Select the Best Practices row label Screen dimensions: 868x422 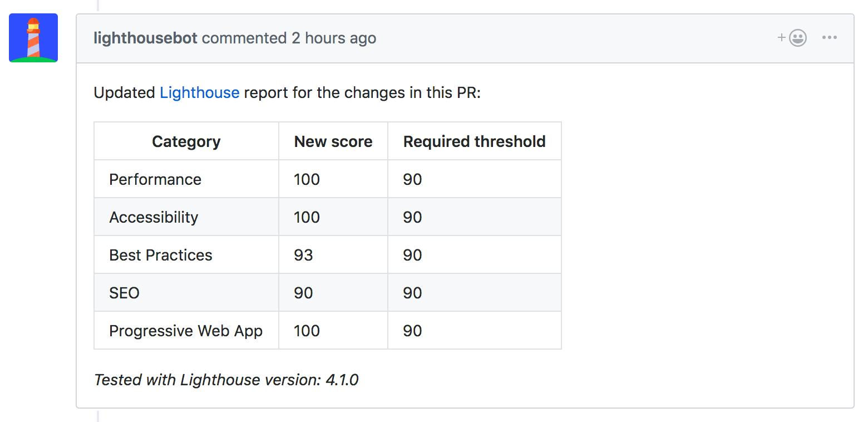pos(161,255)
